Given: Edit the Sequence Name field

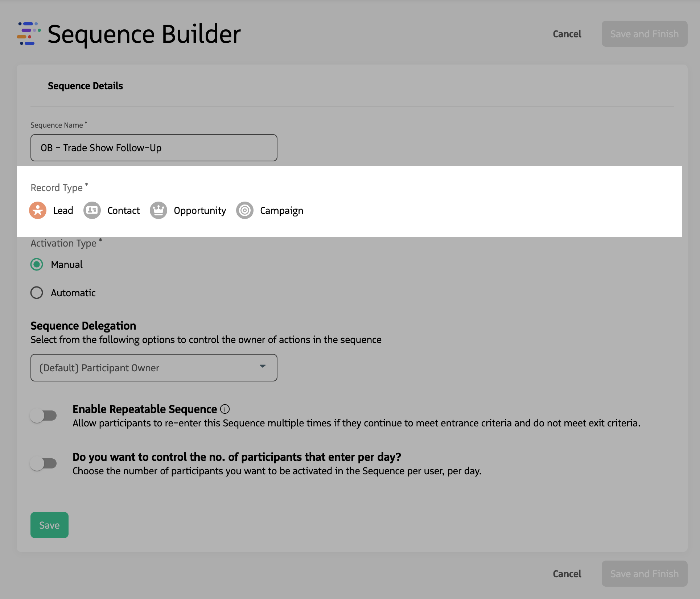Looking at the screenshot, I should (x=154, y=148).
